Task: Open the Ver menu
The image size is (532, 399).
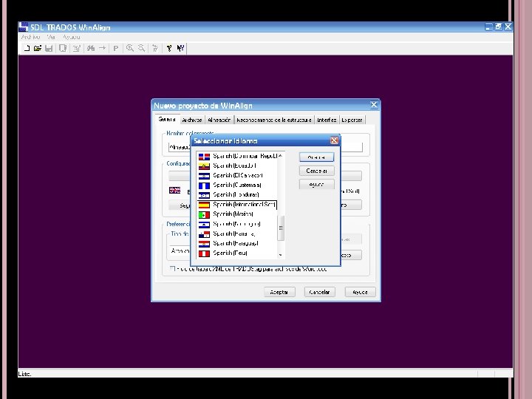Action: point(51,37)
